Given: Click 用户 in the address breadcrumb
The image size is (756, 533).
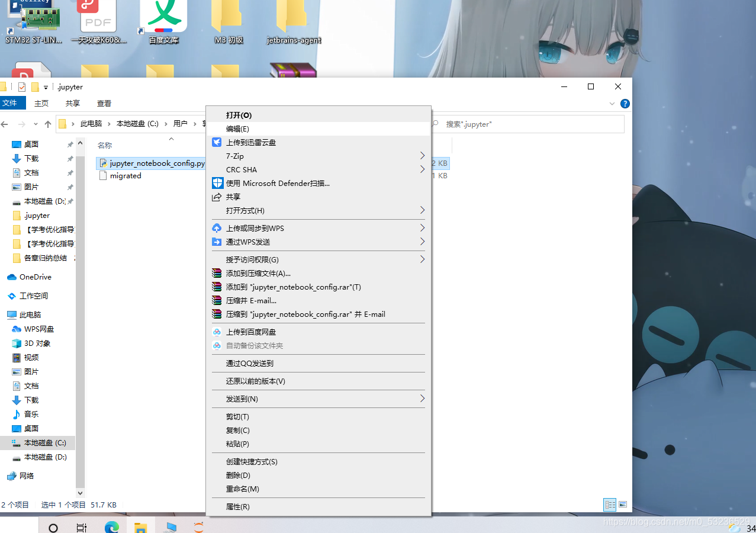Looking at the screenshot, I should click(x=180, y=124).
